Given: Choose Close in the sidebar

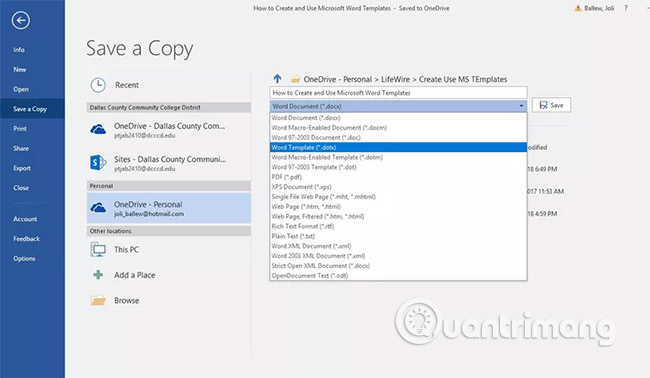Looking at the screenshot, I should pyautogui.click(x=21, y=188).
